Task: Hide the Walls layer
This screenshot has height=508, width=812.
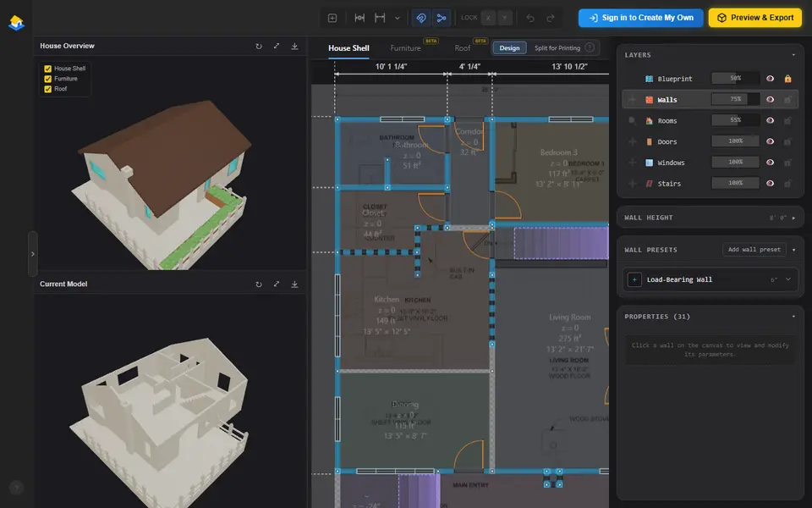Action: (770, 100)
